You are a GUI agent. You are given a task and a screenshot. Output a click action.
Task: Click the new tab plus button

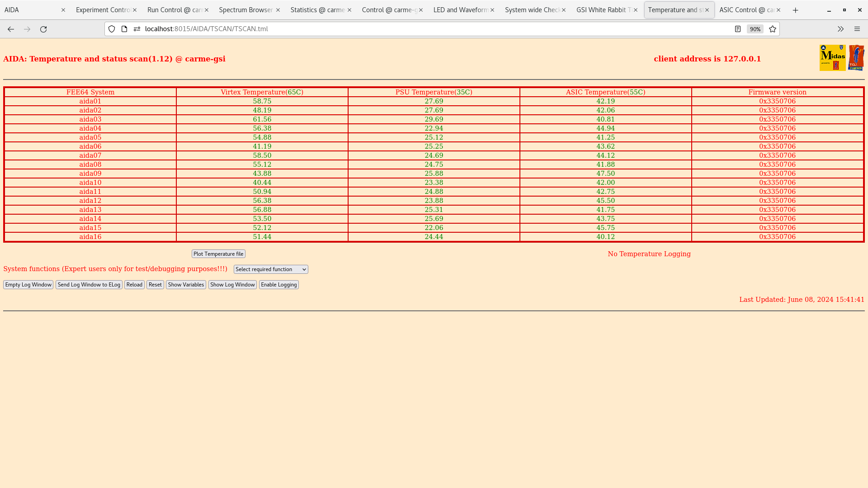pyautogui.click(x=795, y=9)
